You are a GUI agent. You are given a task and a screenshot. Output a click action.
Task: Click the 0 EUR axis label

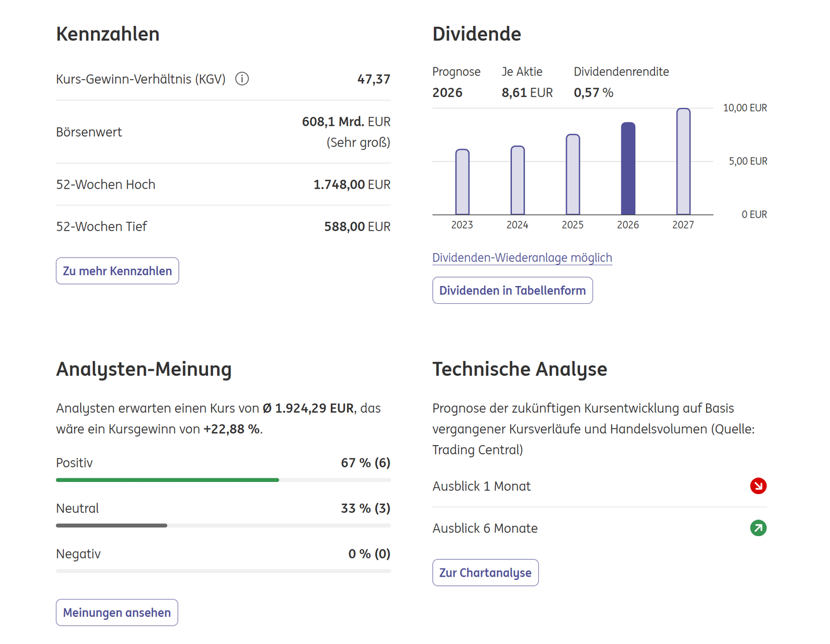pos(754,214)
